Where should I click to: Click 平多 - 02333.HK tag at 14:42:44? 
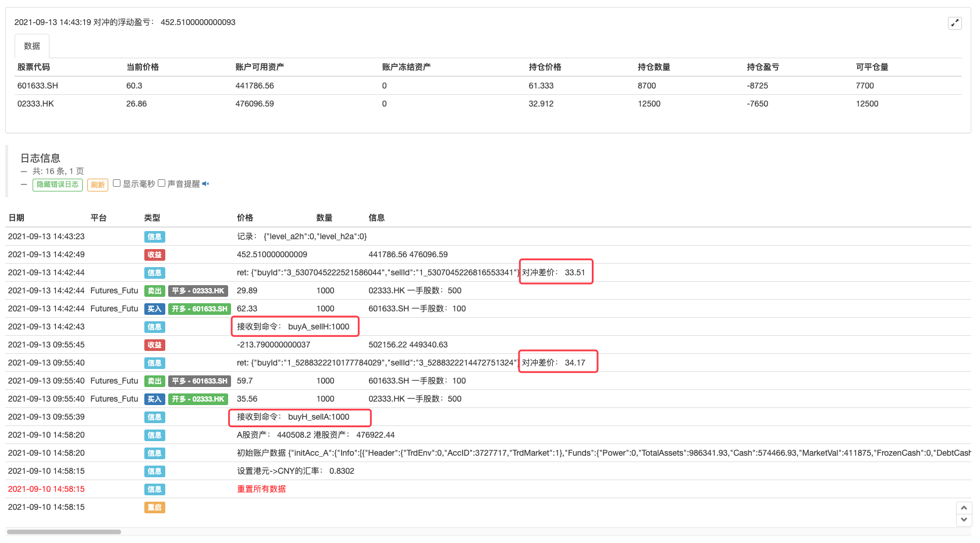198,291
